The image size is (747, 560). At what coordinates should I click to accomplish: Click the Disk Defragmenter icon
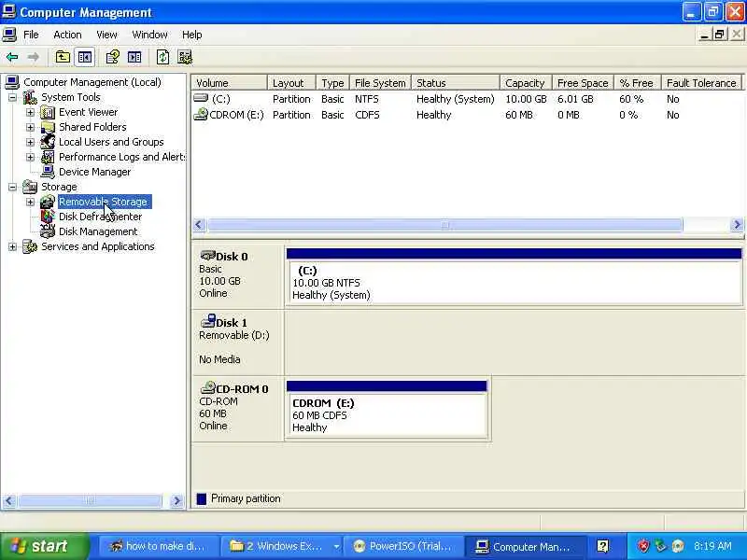click(x=48, y=217)
